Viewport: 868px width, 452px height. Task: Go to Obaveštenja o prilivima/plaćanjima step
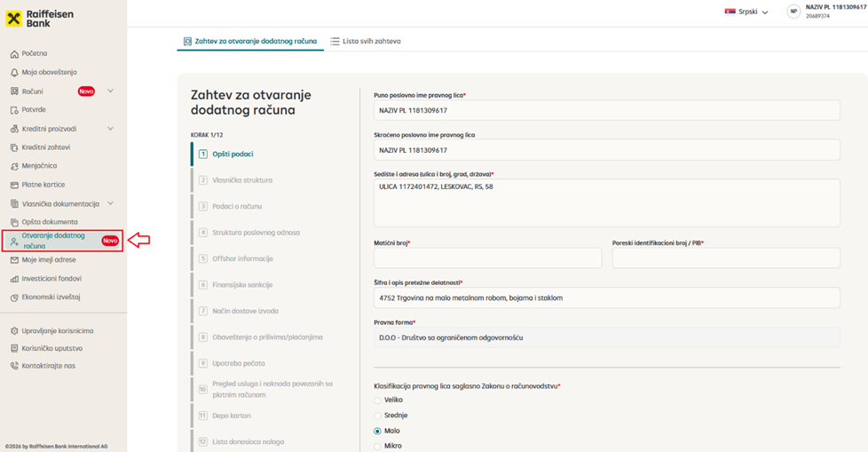point(267,337)
